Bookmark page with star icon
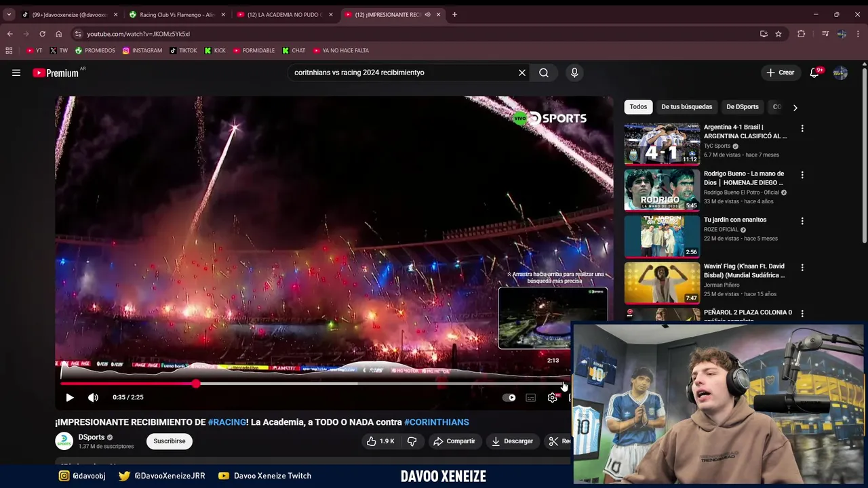The image size is (868, 488). pos(778,34)
